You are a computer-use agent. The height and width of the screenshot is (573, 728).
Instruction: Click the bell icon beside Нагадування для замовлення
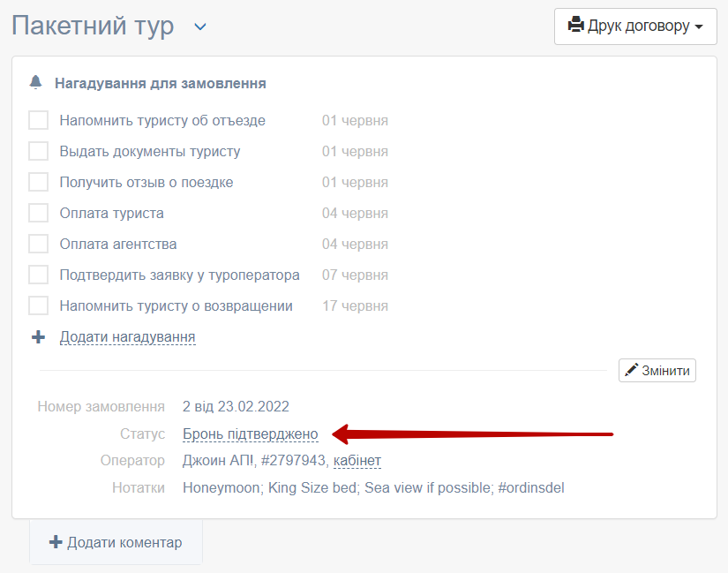pos(36,82)
